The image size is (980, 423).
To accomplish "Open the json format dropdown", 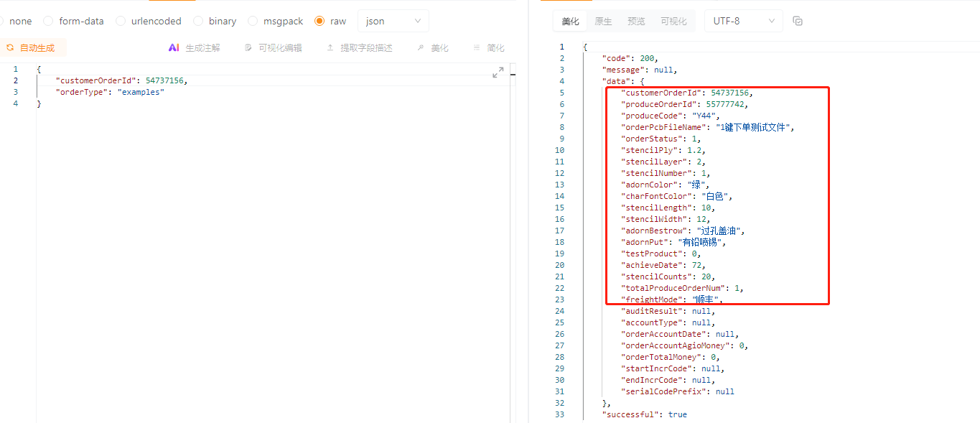I will 393,22.
